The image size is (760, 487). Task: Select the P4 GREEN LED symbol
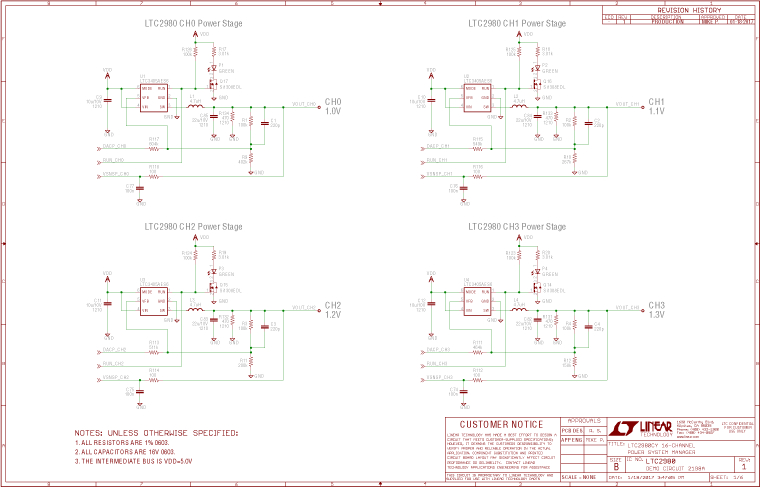537,272
